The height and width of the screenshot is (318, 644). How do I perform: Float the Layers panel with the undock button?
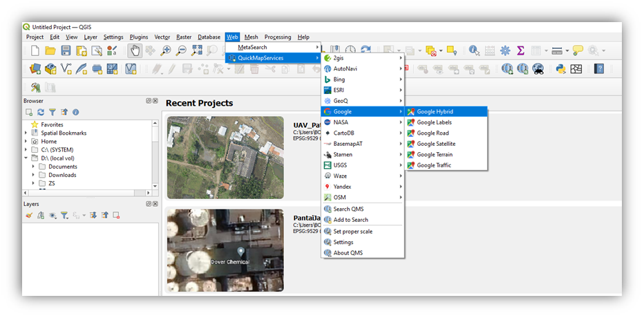(x=149, y=204)
